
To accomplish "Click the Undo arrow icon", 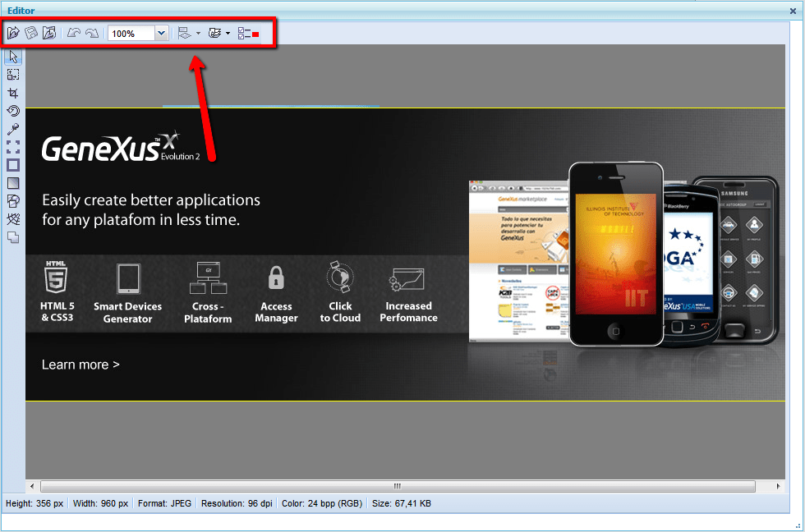I will click(74, 34).
